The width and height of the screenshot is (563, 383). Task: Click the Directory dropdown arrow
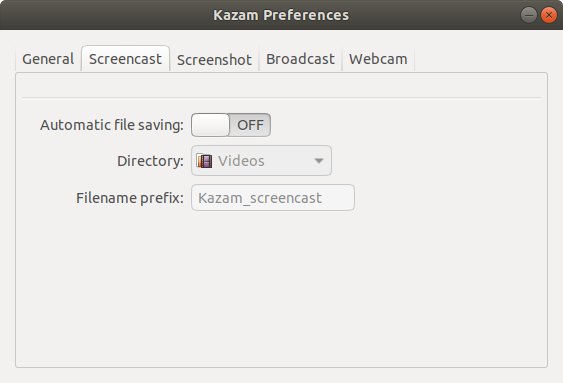[319, 161]
